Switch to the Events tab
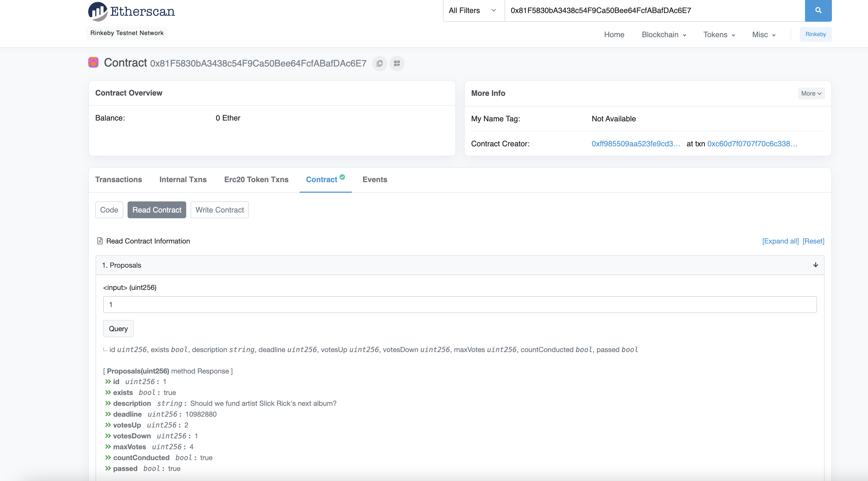 (375, 180)
